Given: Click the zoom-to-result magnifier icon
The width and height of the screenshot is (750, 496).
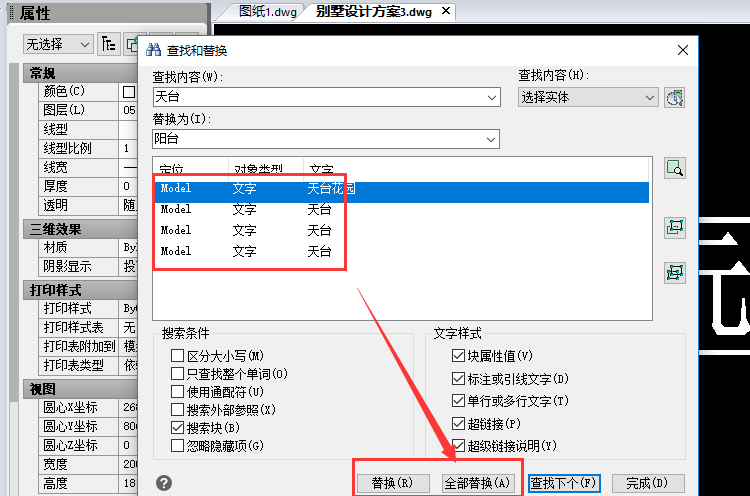Looking at the screenshot, I should [x=674, y=168].
